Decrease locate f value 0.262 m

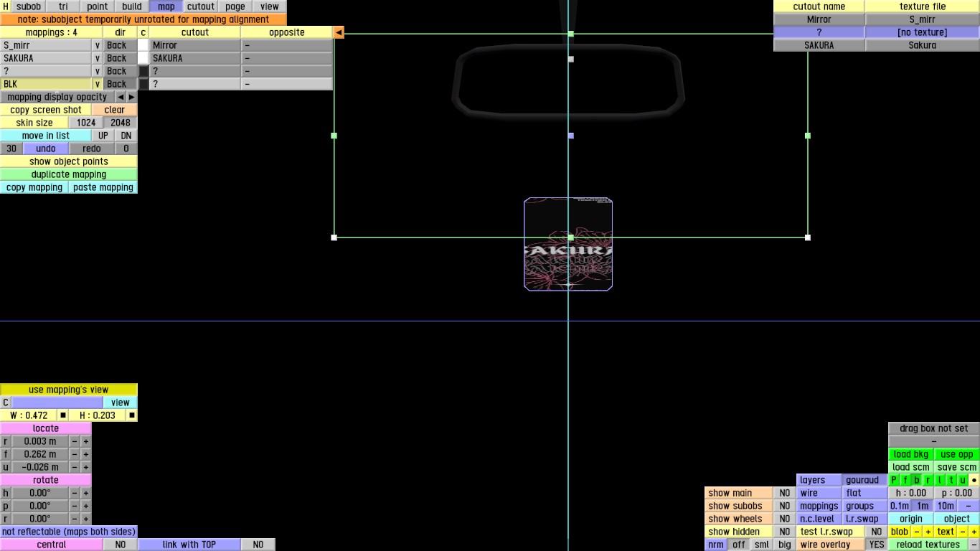(75, 454)
